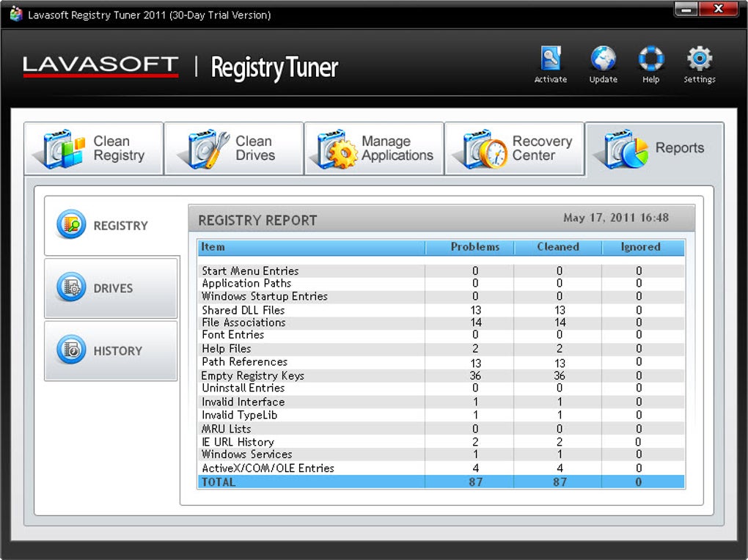Select the Application Paths row
The width and height of the screenshot is (748, 560).
(x=441, y=284)
